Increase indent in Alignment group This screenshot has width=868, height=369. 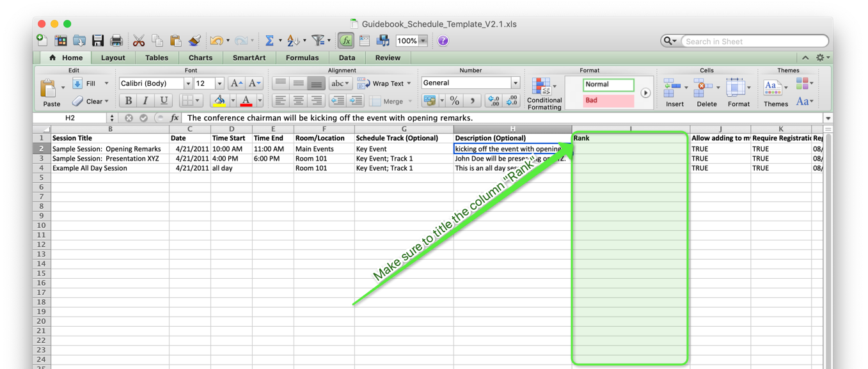(x=356, y=100)
